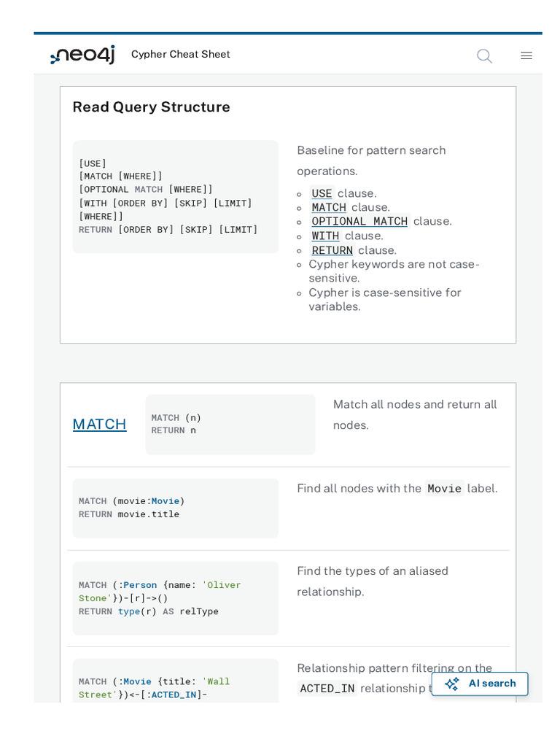Image resolution: width=560 pixels, height=747 pixels.
Task: Open the search magnifier icon
Action: [484, 56]
